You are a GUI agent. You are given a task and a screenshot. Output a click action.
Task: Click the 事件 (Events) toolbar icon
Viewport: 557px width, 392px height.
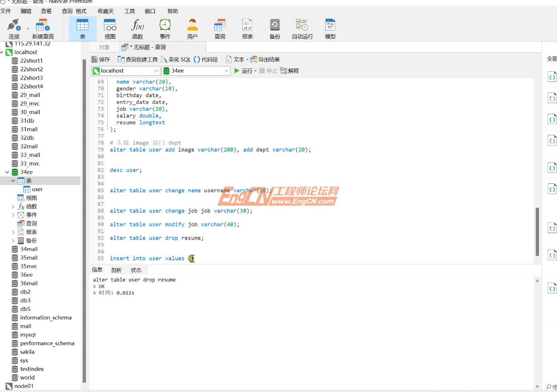click(x=165, y=28)
